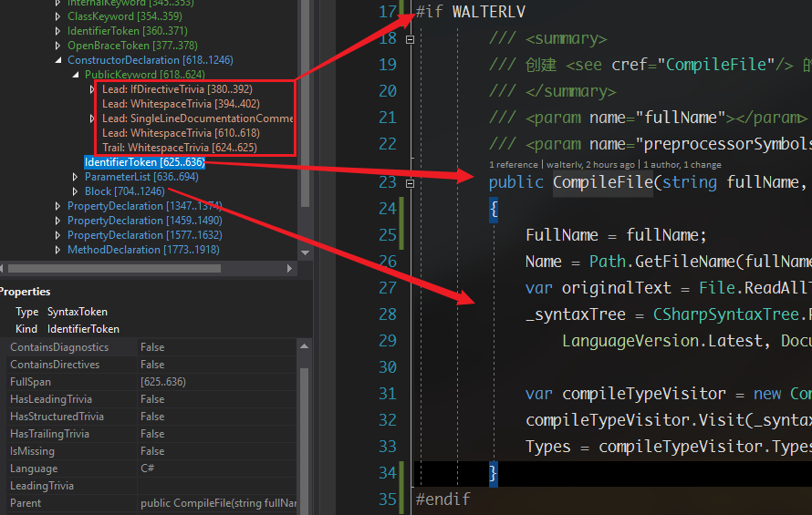Click the Type value SyntaxToken
812x515 pixels.
pyautogui.click(x=78, y=312)
